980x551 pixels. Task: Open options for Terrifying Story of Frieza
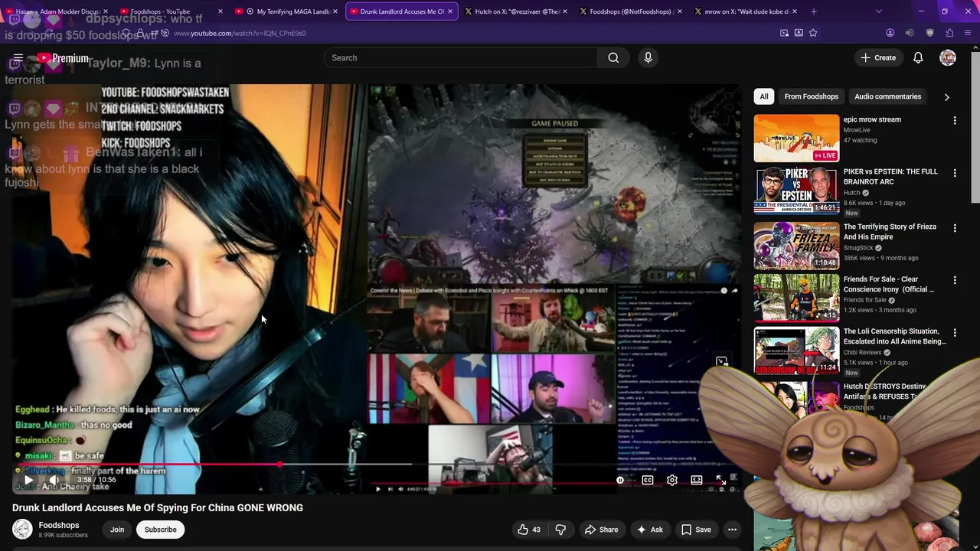pyautogui.click(x=955, y=228)
